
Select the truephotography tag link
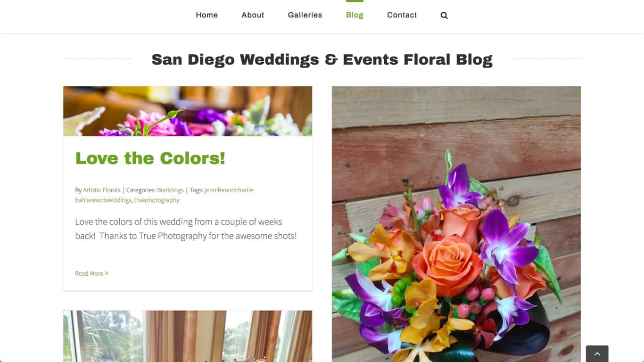[x=157, y=200]
